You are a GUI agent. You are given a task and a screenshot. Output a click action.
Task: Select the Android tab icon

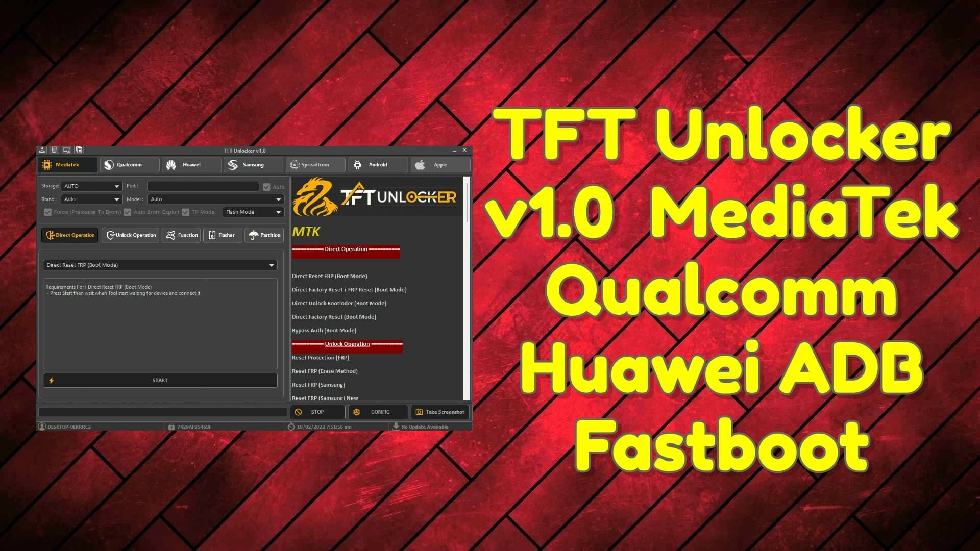pyautogui.click(x=356, y=165)
